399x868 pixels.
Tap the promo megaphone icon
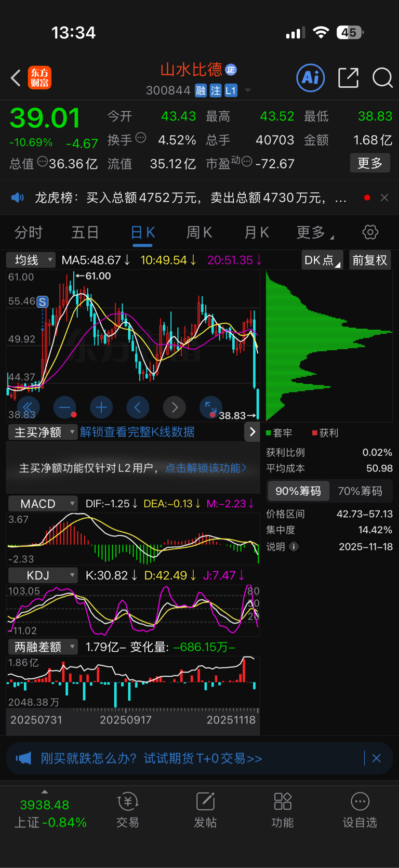(x=23, y=758)
